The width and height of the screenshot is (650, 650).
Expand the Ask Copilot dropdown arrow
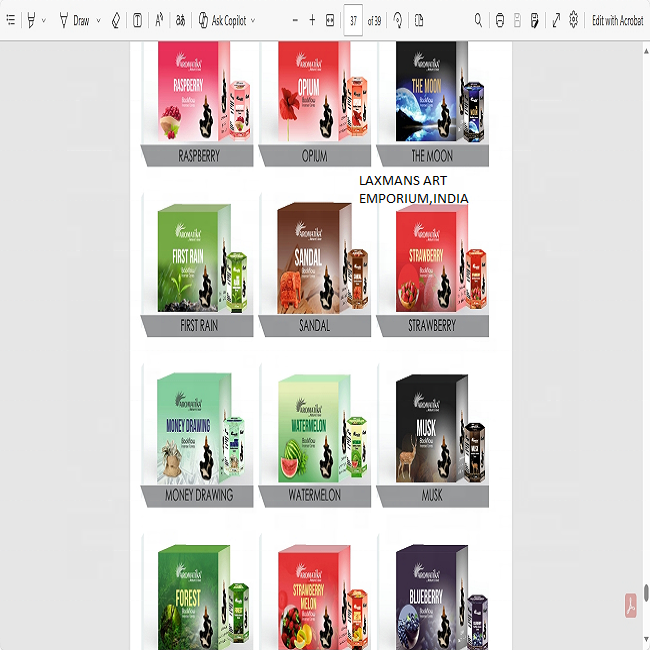pos(253,20)
